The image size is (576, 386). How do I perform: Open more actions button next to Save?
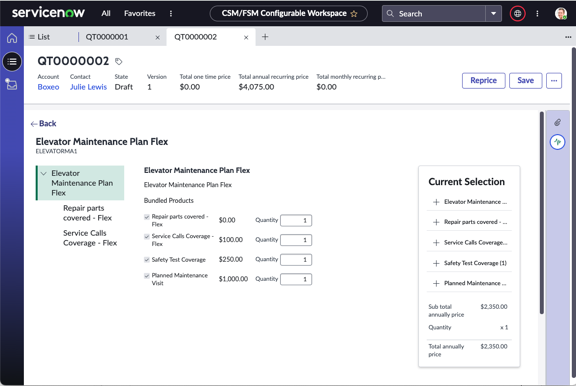click(554, 80)
